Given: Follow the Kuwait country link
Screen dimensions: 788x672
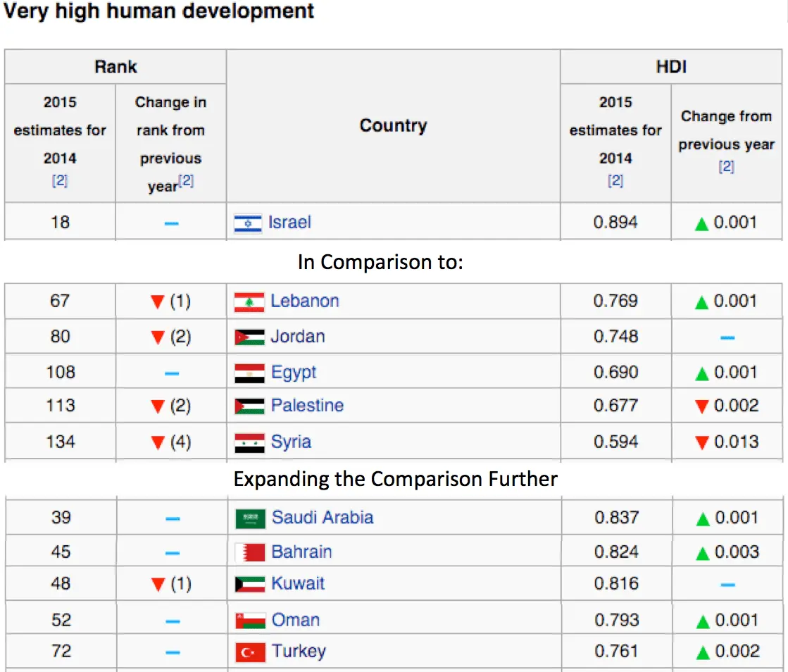Looking at the screenshot, I should point(298,584).
